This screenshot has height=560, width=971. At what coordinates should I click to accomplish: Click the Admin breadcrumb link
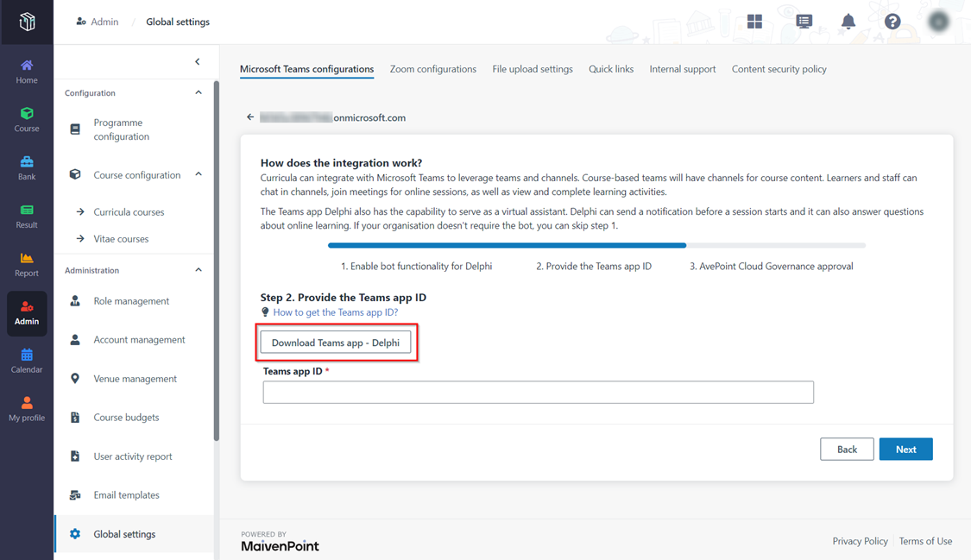coord(98,22)
